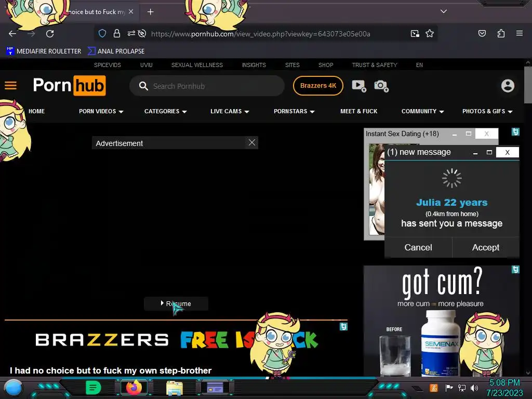Click the banner ad corner badge
Image resolution: width=532 pixels, height=399 pixels.
coord(343,326)
